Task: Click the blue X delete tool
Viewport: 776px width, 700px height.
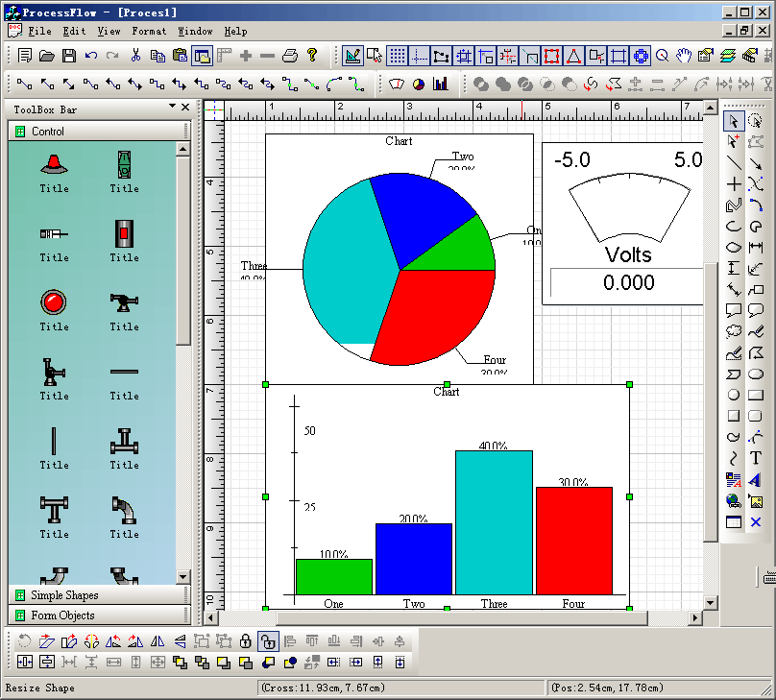Action: [756, 522]
